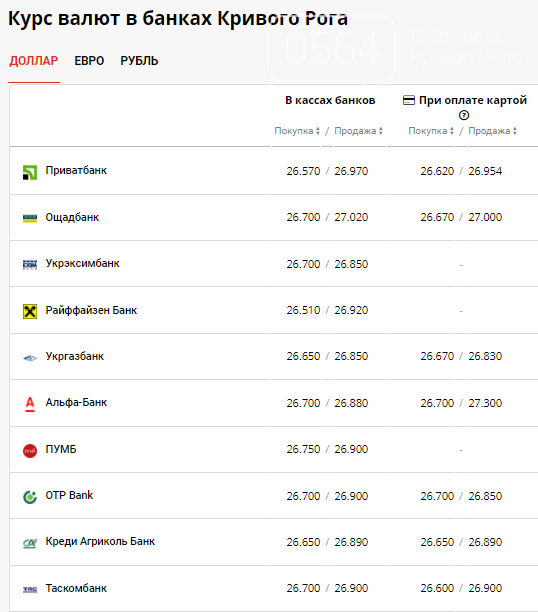Viewport: 538px width, 612px height.
Task: Open the Таскомбанк bank link
Action: 76,588
